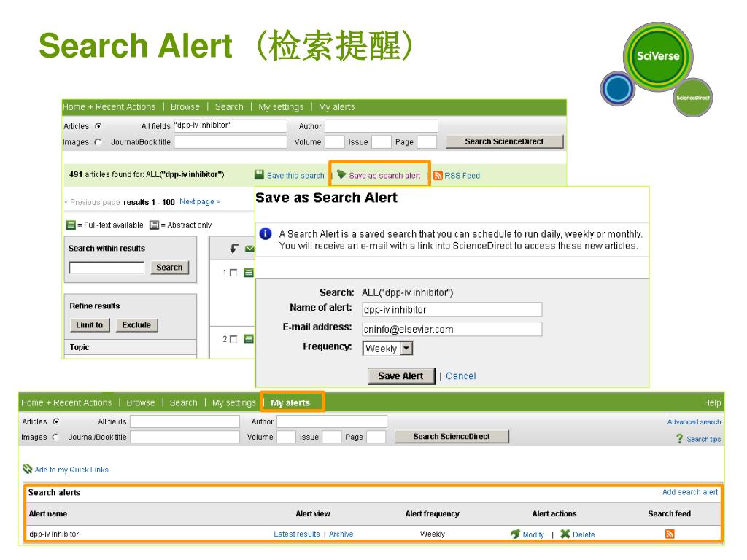Check the checkbox for result 2
The height and width of the screenshot is (560, 747).
coord(233,339)
